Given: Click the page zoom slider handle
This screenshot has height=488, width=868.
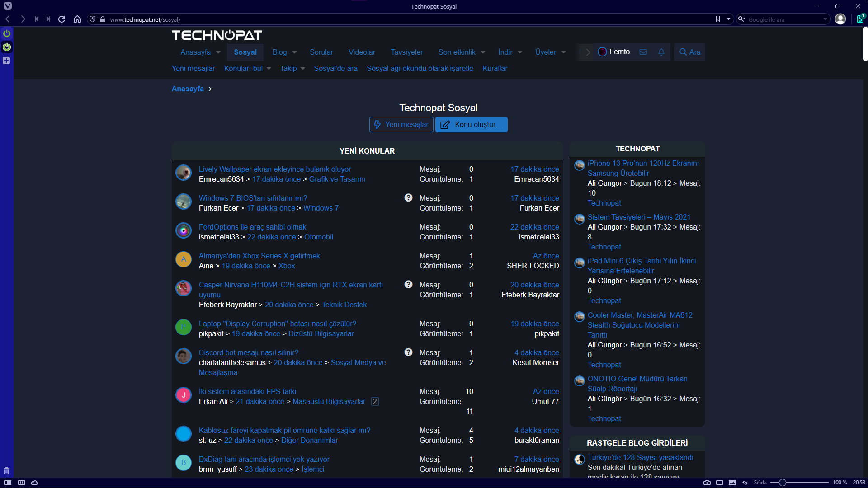Looking at the screenshot, I should point(782,483).
